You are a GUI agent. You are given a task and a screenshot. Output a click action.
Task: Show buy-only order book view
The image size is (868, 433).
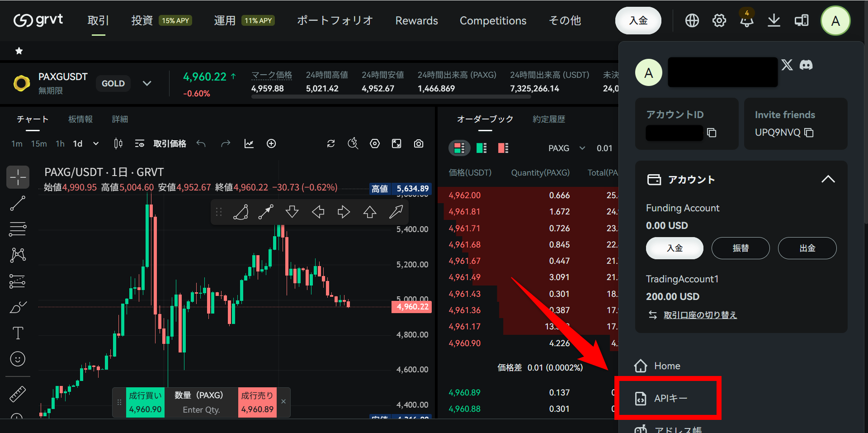(481, 148)
